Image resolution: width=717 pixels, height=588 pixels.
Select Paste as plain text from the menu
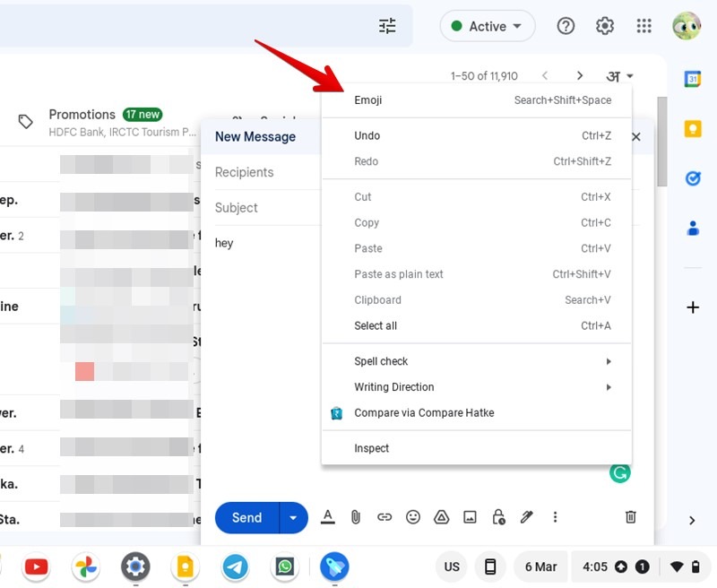(398, 273)
